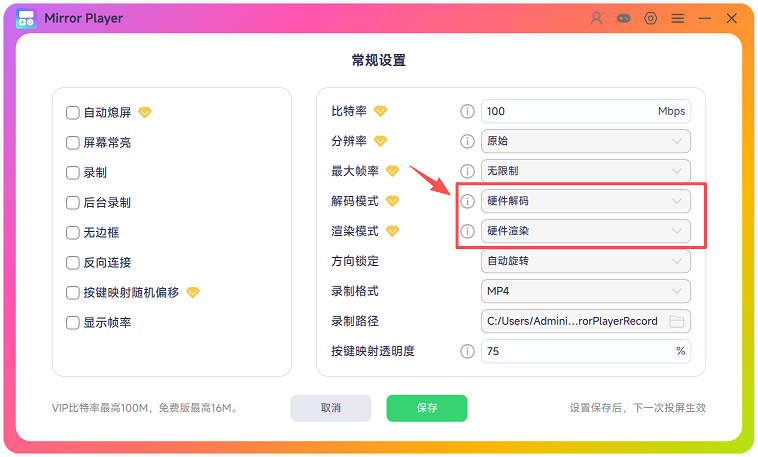Click the gamepad icon in title bar
The width and height of the screenshot is (758, 457).
point(624,18)
